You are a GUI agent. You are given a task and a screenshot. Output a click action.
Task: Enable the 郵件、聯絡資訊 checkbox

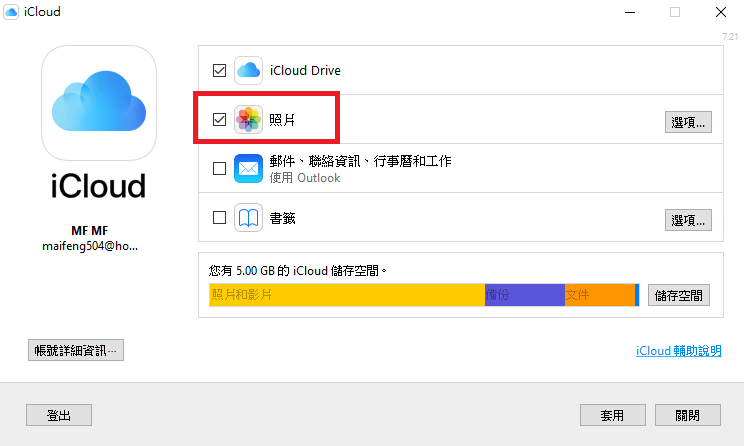tap(219, 168)
